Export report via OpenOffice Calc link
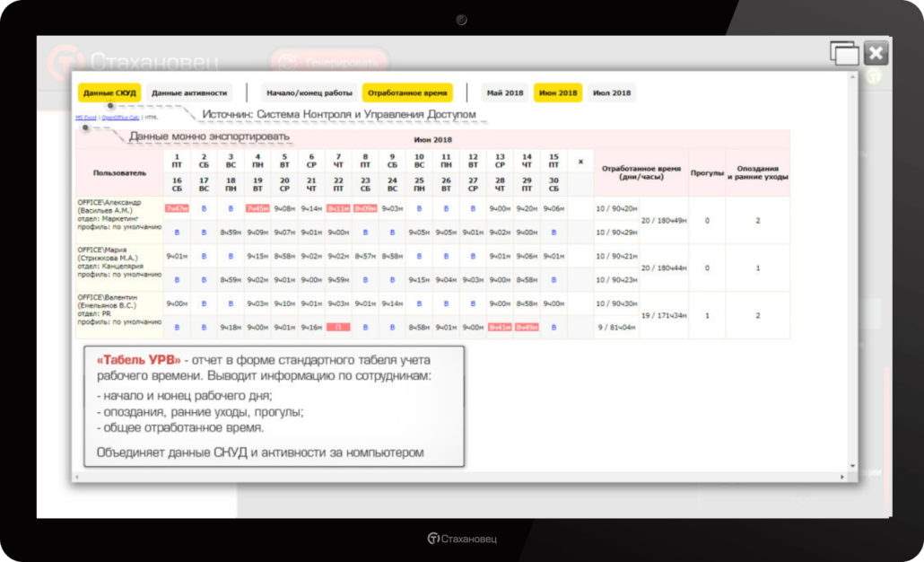 119,118
